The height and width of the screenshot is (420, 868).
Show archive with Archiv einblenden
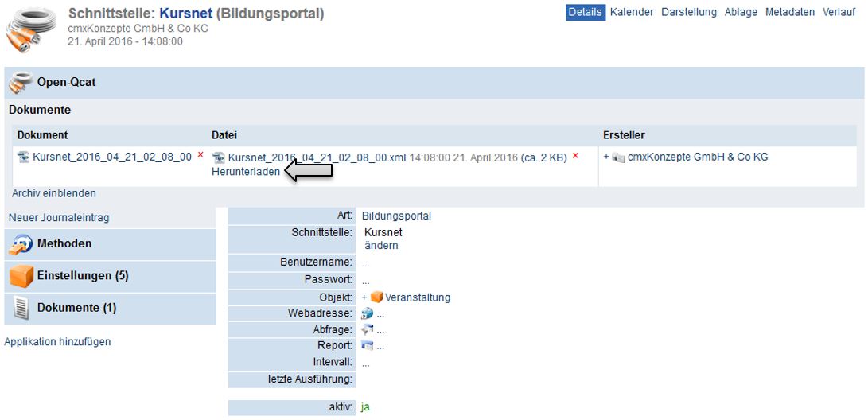point(54,193)
